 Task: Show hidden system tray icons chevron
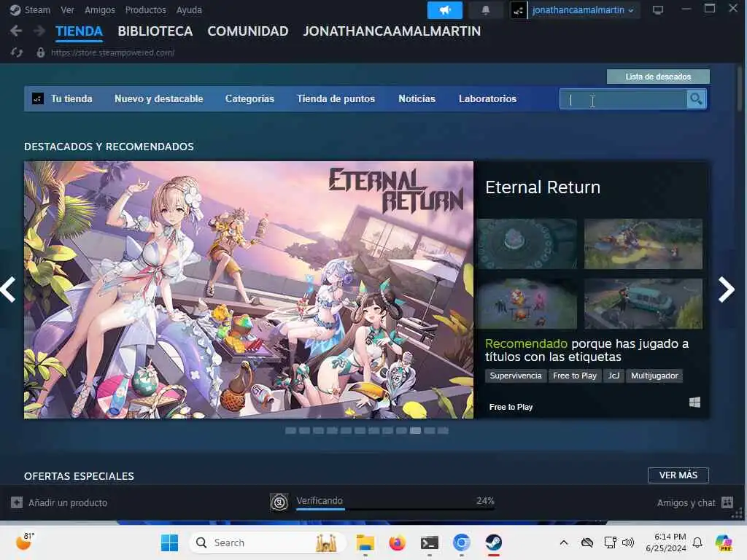[564, 542]
